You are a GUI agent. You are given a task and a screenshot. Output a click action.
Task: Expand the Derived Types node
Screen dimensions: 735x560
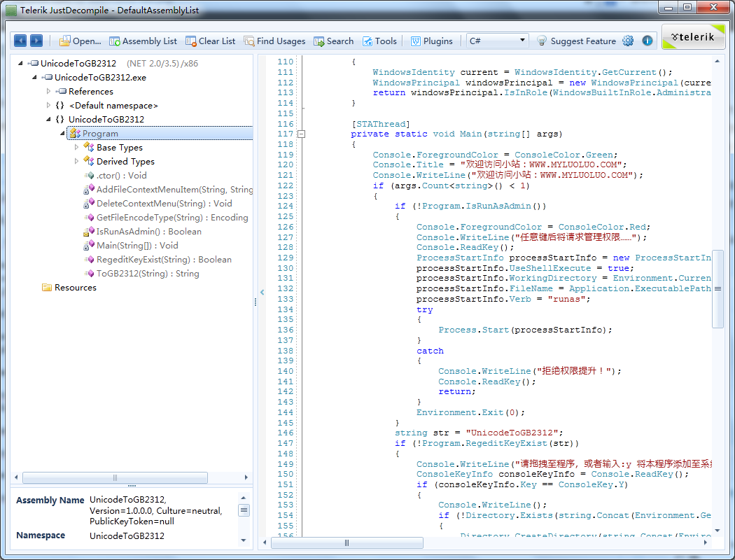pos(76,161)
